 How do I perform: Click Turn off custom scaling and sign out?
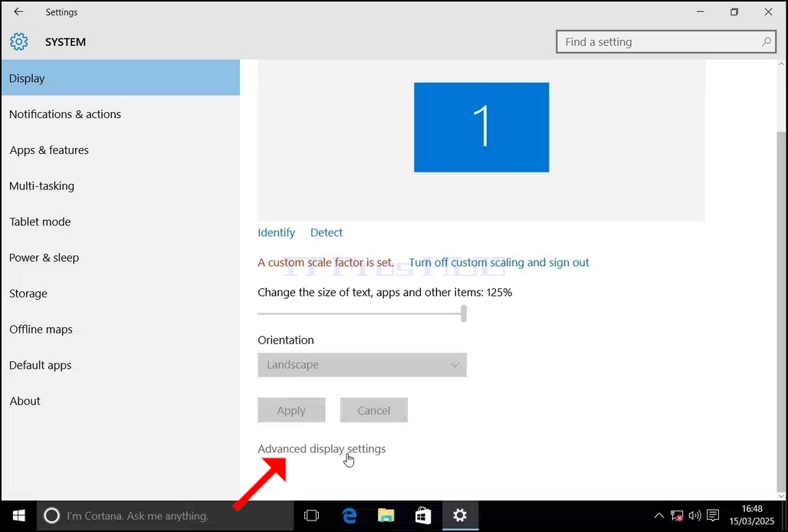point(498,262)
